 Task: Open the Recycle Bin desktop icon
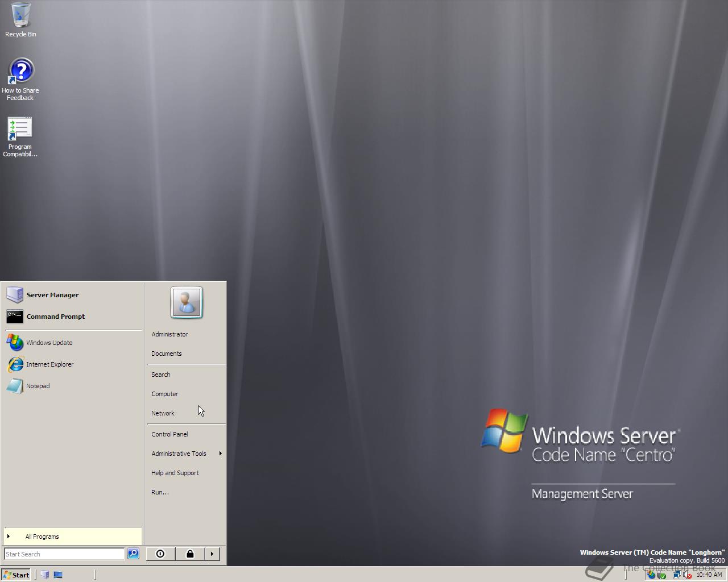[20, 20]
